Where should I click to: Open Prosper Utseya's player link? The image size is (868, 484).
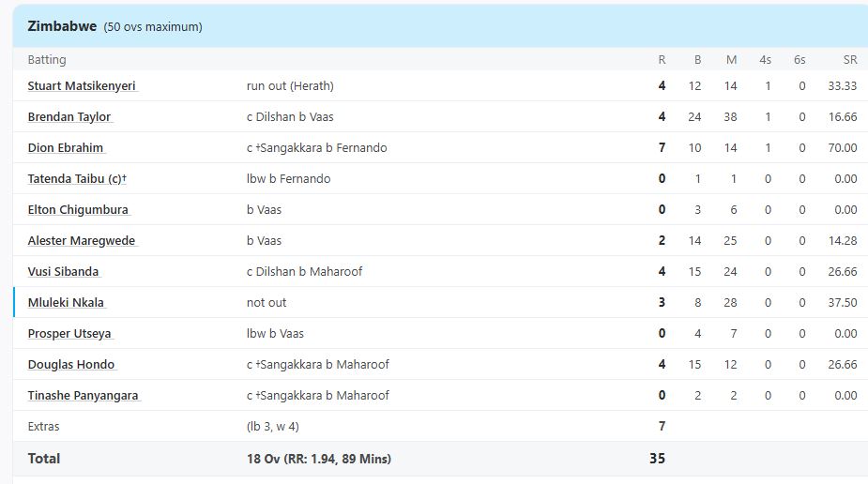69,334
